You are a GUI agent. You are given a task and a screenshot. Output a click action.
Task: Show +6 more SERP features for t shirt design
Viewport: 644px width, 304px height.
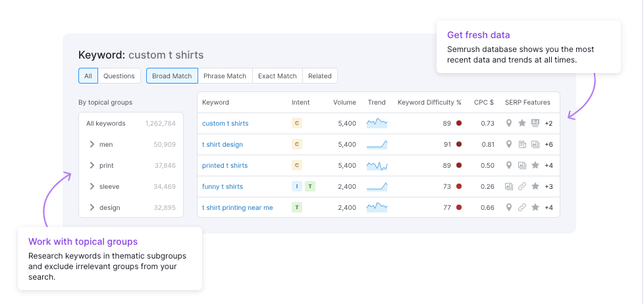point(549,144)
